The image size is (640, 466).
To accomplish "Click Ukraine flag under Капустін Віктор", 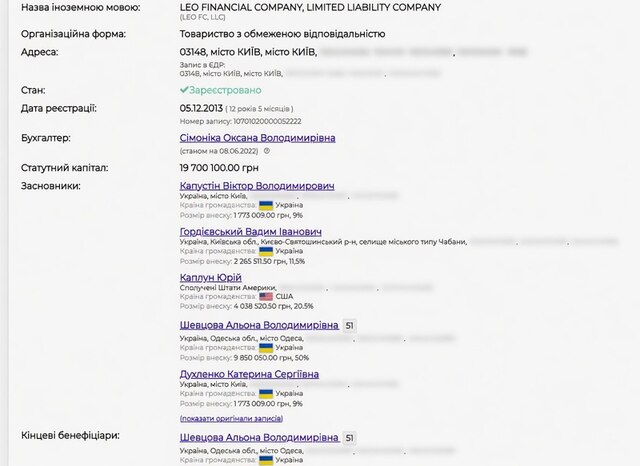I will point(266,205).
